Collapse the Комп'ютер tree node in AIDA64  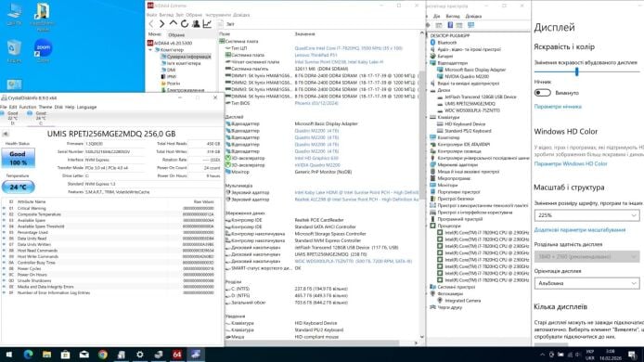(150, 50)
